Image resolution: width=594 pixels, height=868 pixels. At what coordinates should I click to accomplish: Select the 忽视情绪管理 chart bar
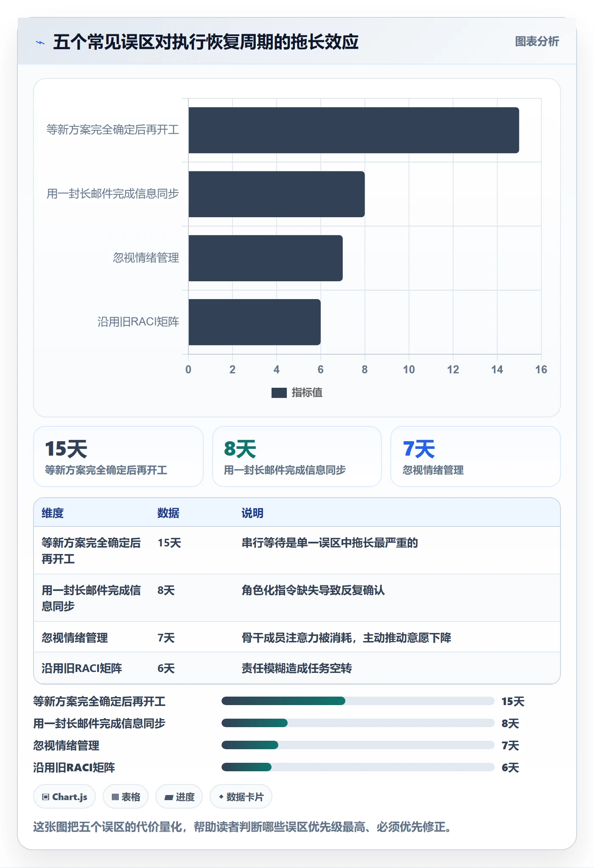[266, 258]
